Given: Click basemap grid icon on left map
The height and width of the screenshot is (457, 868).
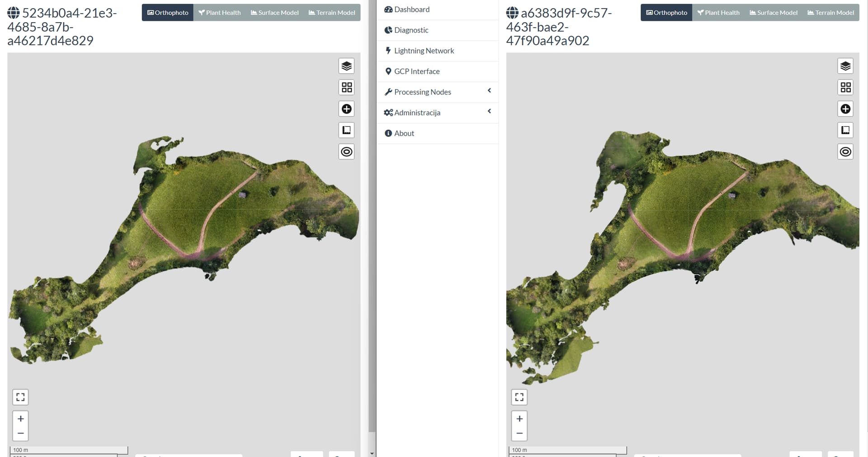Looking at the screenshot, I should click(346, 87).
